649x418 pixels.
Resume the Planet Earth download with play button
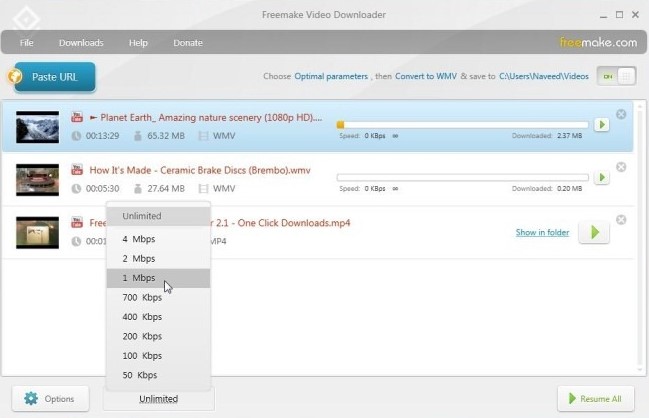602,125
